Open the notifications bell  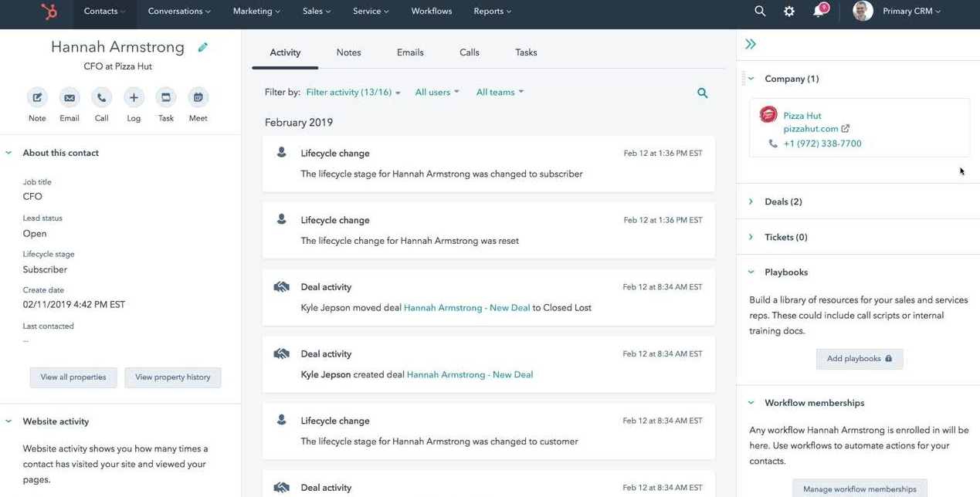click(819, 12)
